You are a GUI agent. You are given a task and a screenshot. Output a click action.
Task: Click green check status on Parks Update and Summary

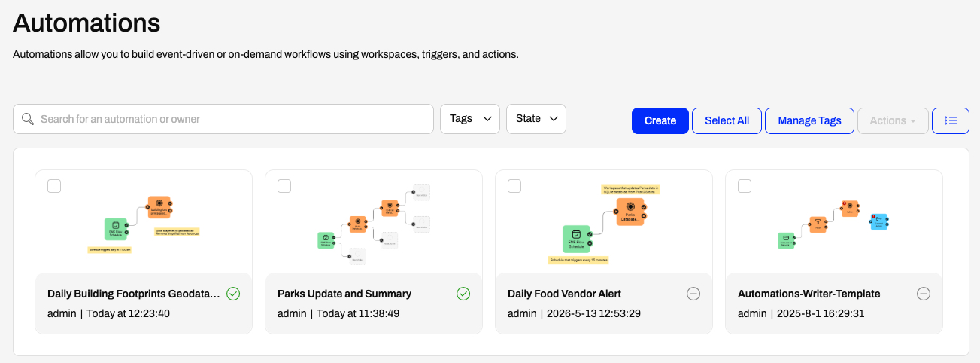(463, 294)
